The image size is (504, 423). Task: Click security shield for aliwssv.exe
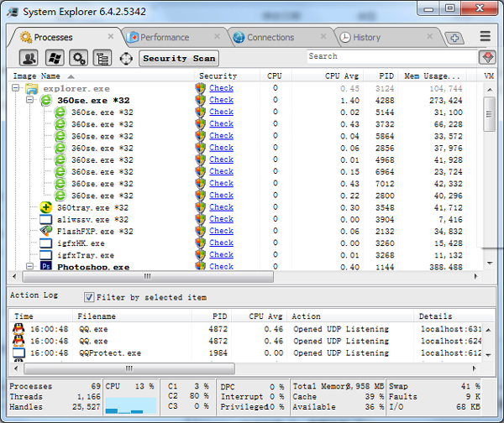pyautogui.click(x=200, y=219)
